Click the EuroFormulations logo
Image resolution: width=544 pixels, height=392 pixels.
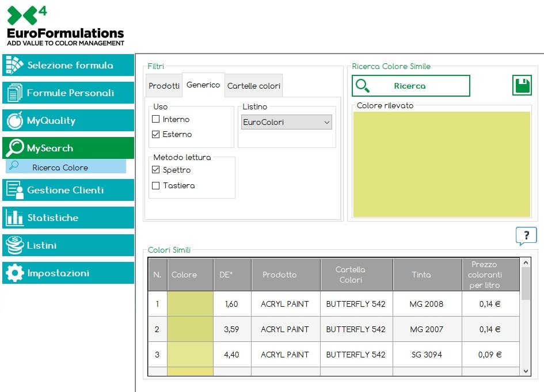pos(66,26)
